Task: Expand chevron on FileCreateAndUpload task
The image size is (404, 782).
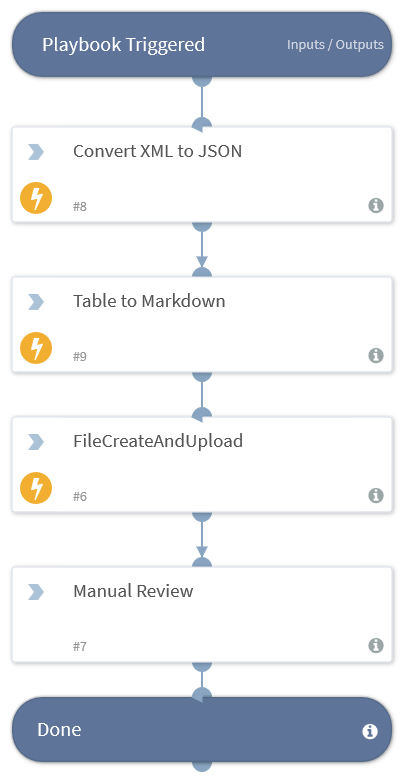Action: pos(36,442)
